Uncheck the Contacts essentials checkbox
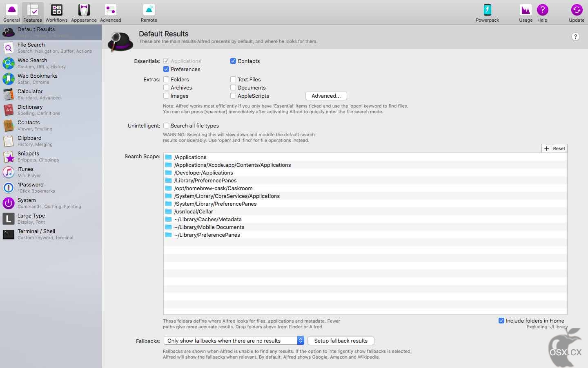Viewport: 588px width, 368px height. 233,61
